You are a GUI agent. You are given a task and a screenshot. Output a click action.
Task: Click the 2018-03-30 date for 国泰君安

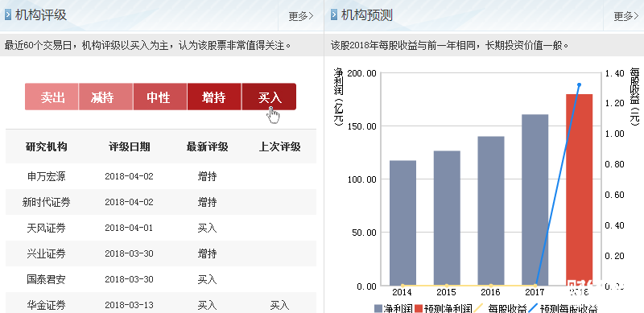click(129, 279)
